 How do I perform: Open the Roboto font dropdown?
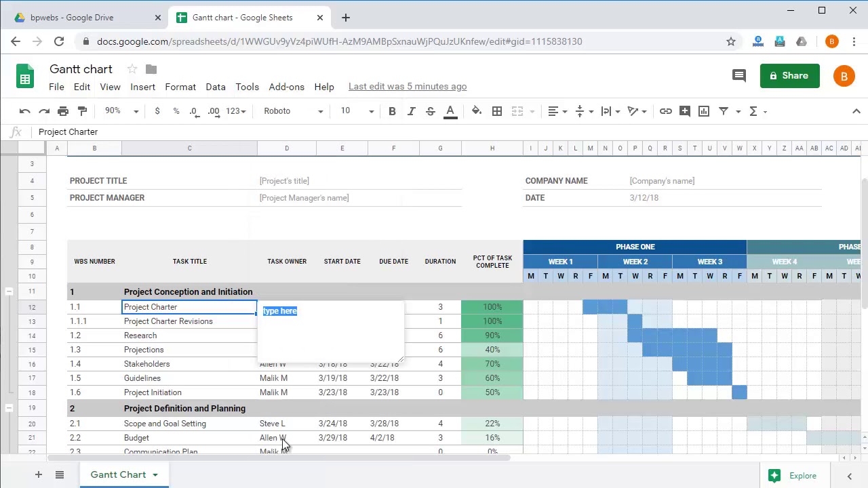[x=294, y=111]
